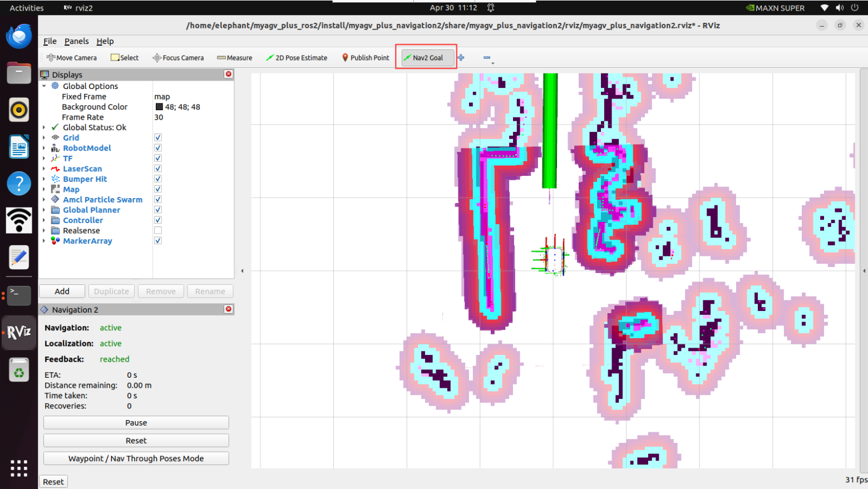This screenshot has width=868, height=489.
Task: Add a new tool with plus icon
Action: 461,58
